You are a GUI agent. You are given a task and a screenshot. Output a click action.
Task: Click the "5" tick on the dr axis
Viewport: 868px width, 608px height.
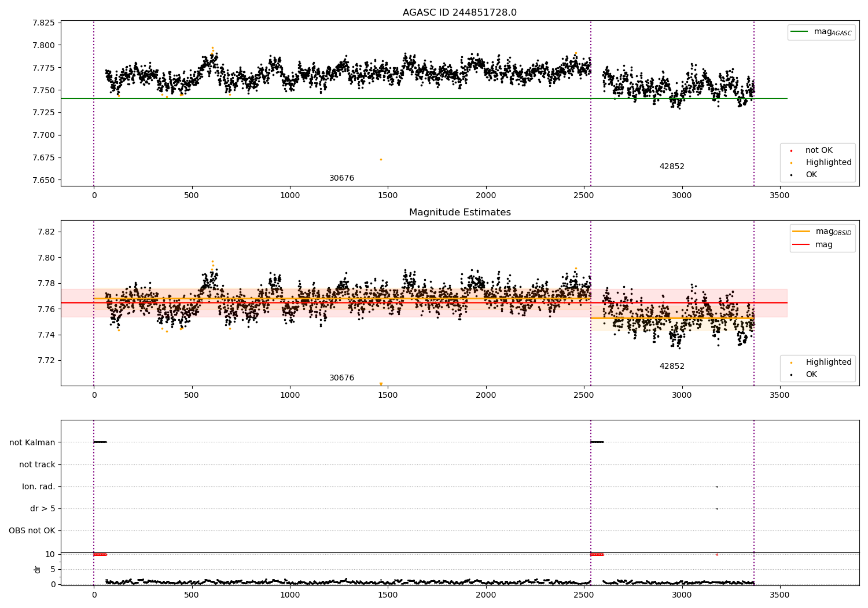coord(53,569)
